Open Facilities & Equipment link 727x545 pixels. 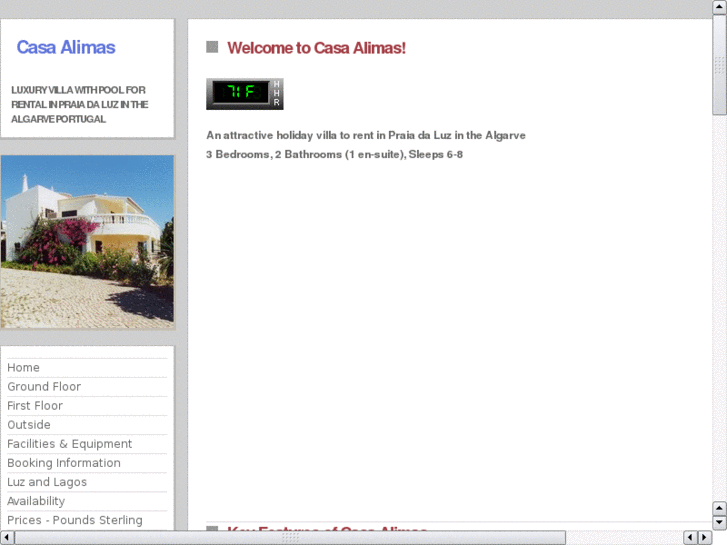[70, 444]
